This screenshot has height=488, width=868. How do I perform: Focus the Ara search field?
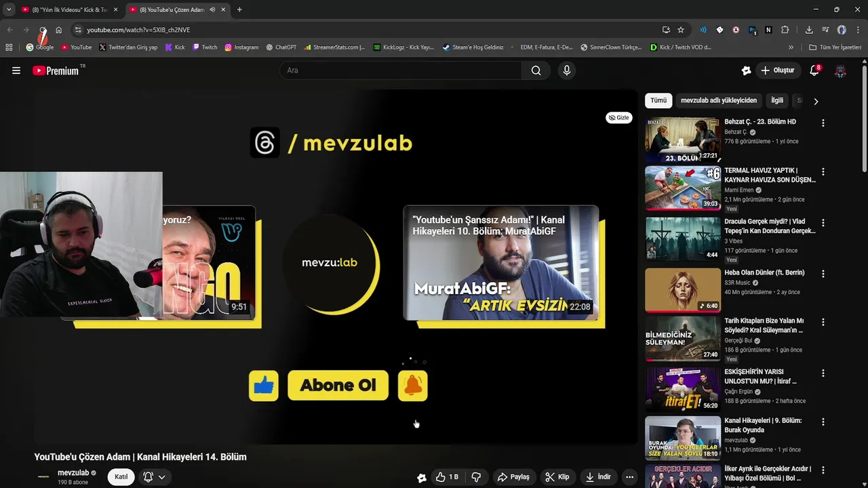coord(401,70)
